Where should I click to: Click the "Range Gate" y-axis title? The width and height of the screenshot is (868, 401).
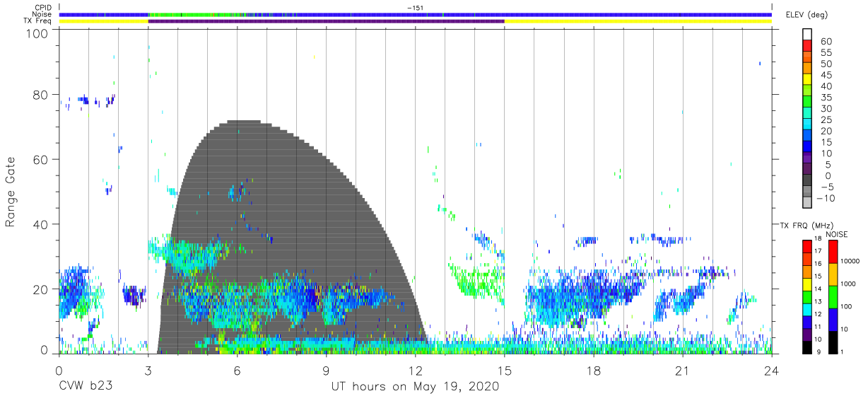pyautogui.click(x=11, y=192)
